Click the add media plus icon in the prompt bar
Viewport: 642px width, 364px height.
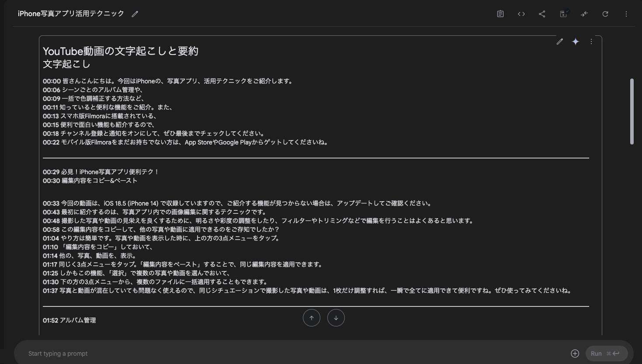point(575,354)
